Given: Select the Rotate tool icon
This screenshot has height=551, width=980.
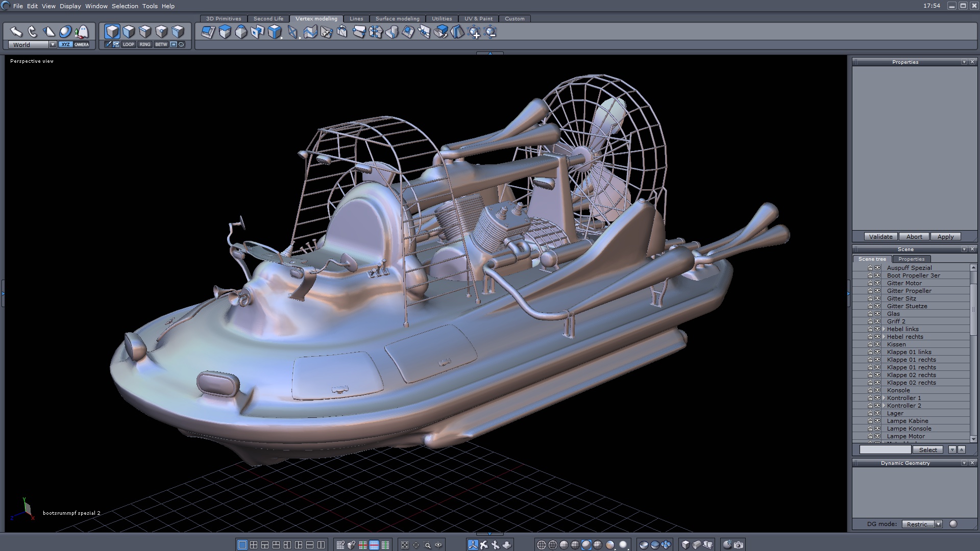Looking at the screenshot, I should 32,32.
